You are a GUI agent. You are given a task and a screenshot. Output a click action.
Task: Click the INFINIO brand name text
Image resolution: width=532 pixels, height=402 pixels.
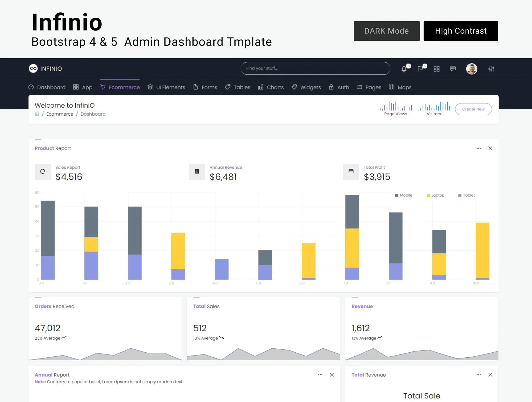point(51,69)
